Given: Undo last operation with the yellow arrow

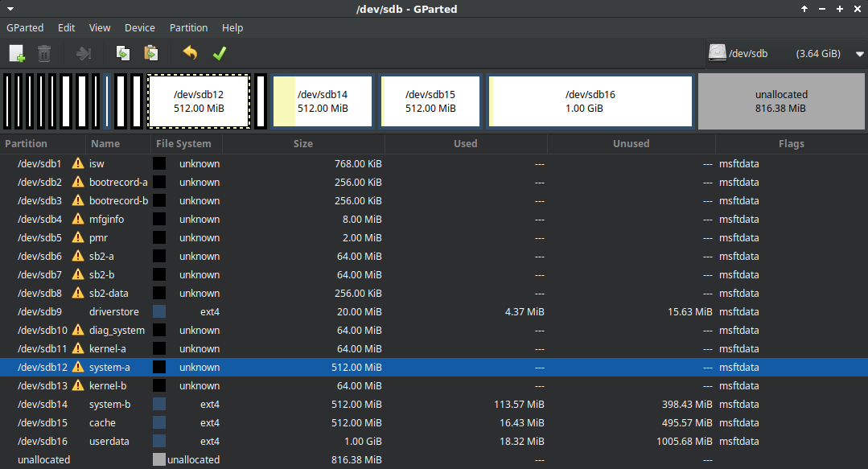Looking at the screenshot, I should (190, 52).
